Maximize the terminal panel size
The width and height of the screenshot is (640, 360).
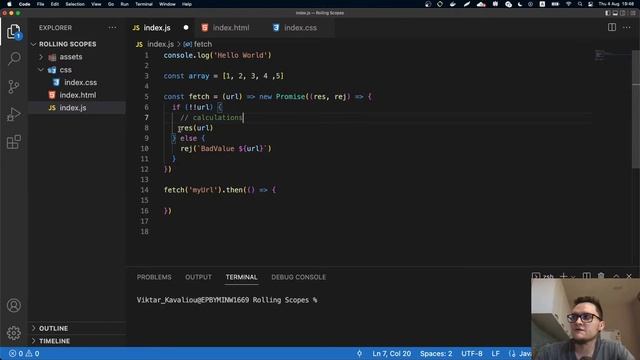[616, 276]
